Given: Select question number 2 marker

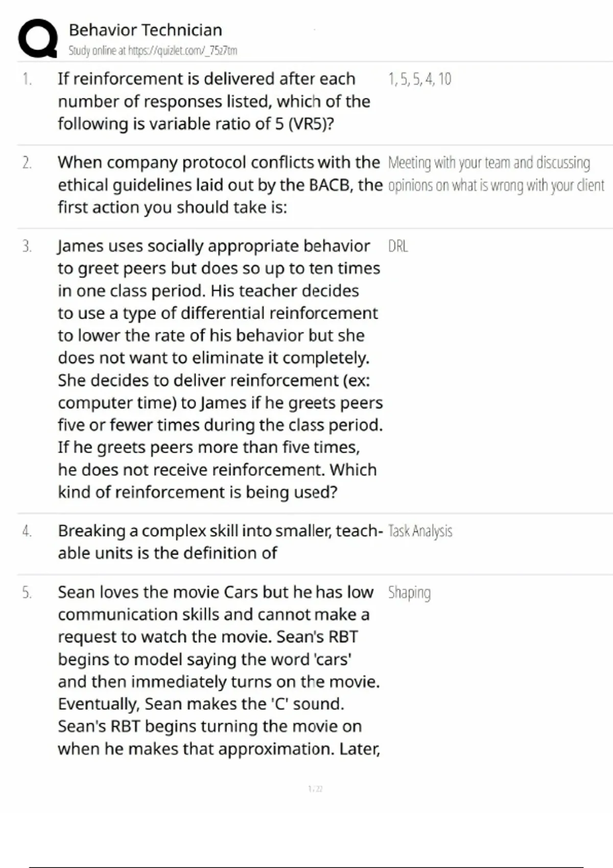Looking at the screenshot, I should [x=27, y=163].
